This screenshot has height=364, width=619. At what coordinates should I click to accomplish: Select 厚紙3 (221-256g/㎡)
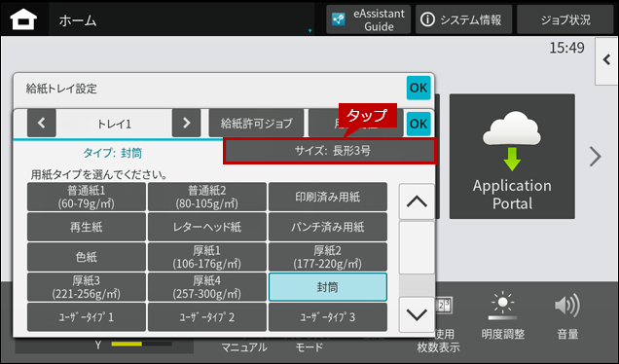[x=87, y=287]
